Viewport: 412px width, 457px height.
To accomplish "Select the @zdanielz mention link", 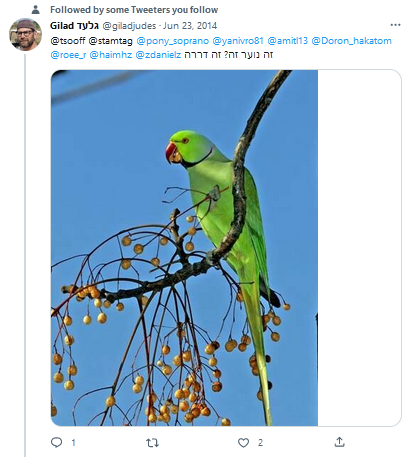I will (x=158, y=55).
